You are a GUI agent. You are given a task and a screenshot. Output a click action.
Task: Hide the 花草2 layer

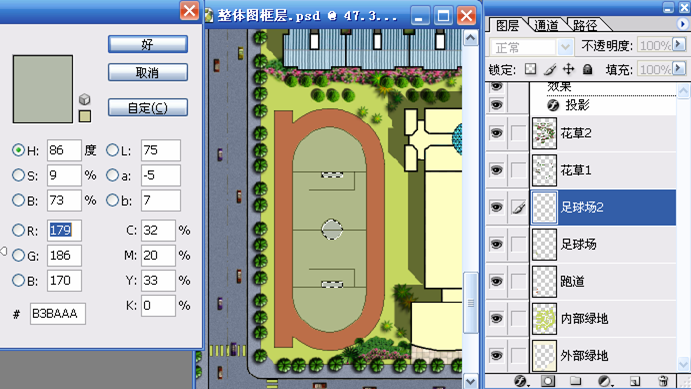[x=497, y=133]
